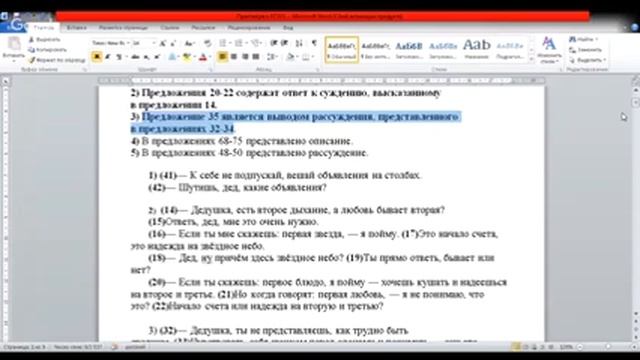Click the ruler toggle above scrollbar

tap(636, 80)
